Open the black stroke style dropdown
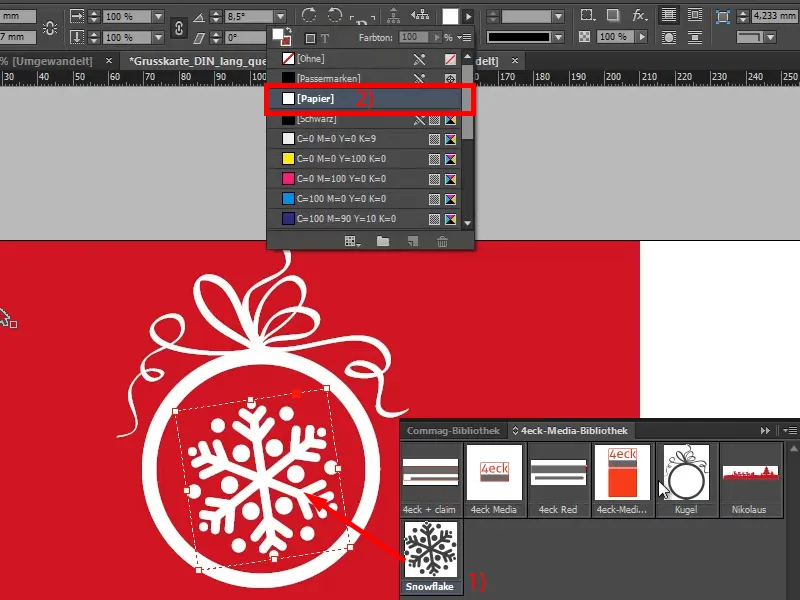This screenshot has width=800, height=600. (559, 37)
